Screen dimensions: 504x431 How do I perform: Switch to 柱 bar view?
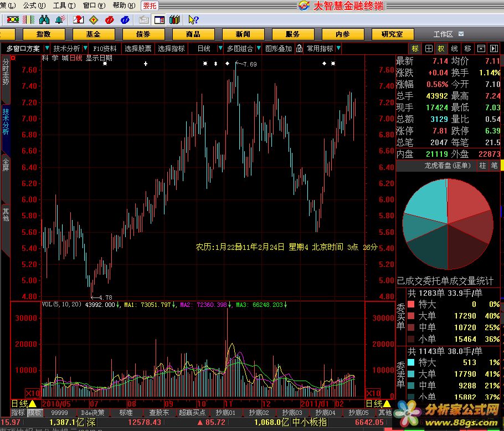pos(482,166)
